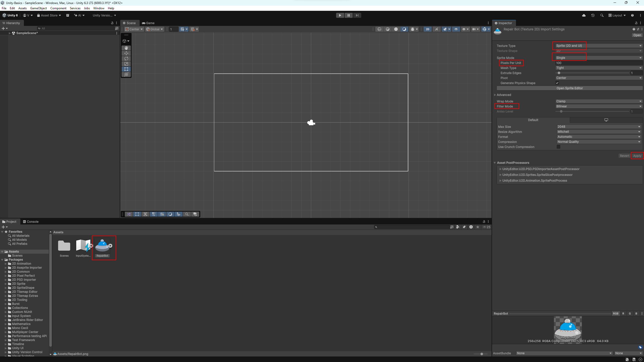Open the Texture Type dropdown
This screenshot has width=644, height=362.
pos(599,46)
